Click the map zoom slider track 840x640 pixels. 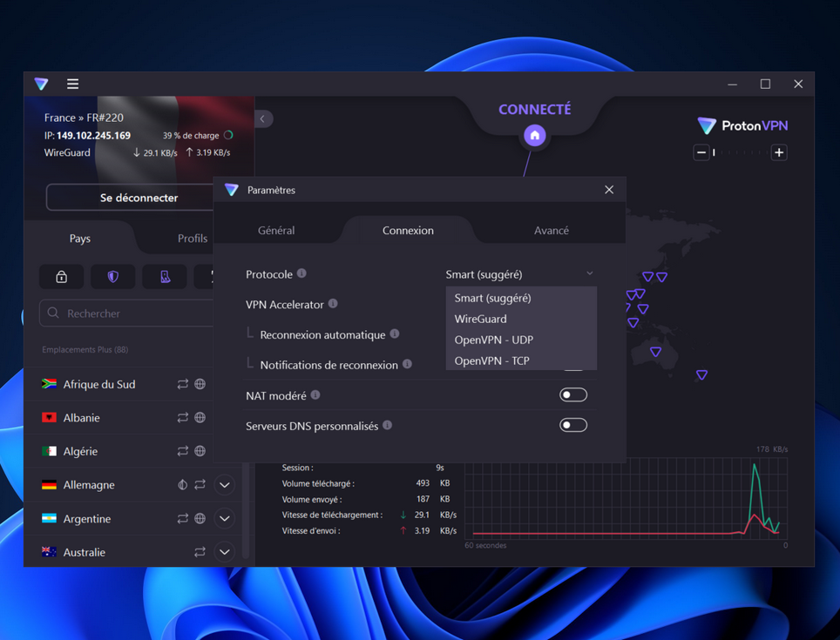740,152
